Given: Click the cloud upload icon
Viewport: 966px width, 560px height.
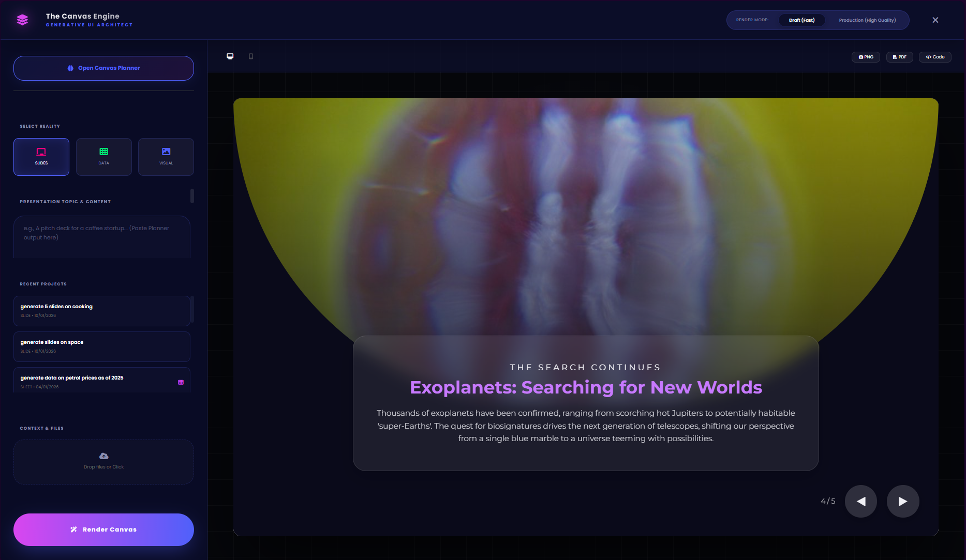Looking at the screenshot, I should tap(103, 456).
